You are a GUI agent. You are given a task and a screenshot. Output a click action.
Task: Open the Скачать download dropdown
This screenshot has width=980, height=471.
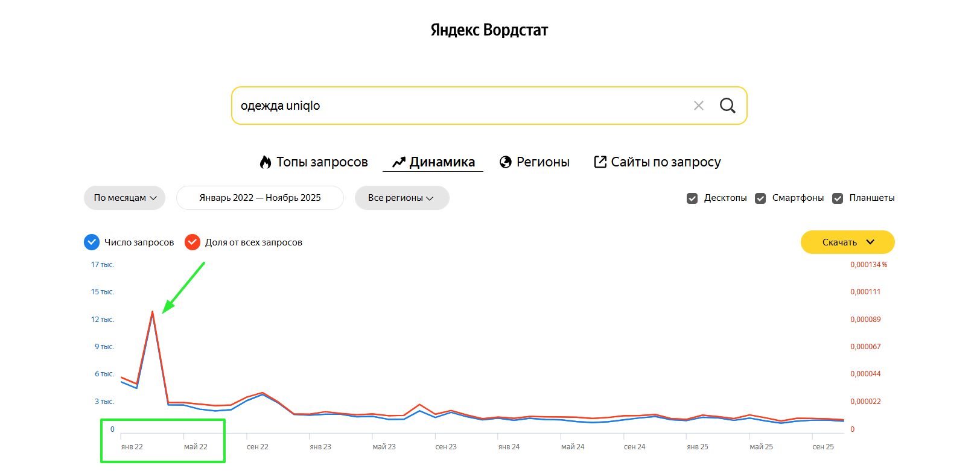[x=847, y=242]
